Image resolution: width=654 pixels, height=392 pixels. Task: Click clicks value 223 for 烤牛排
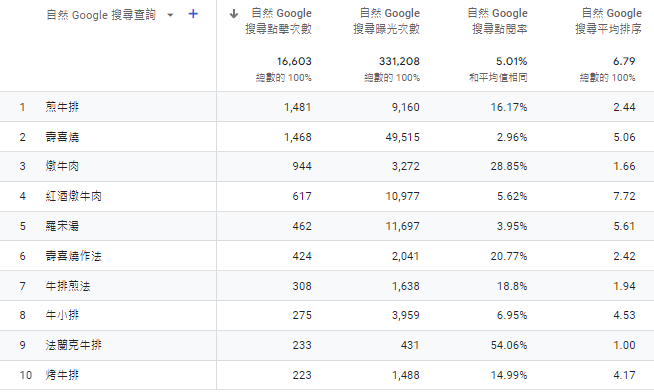(x=302, y=375)
